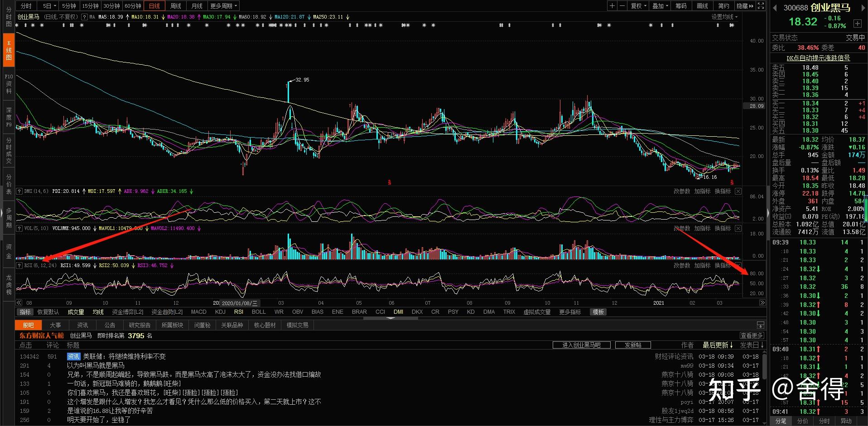Zoom in chart with plus icon
This screenshot has height=426, width=868.
tap(612, 6)
